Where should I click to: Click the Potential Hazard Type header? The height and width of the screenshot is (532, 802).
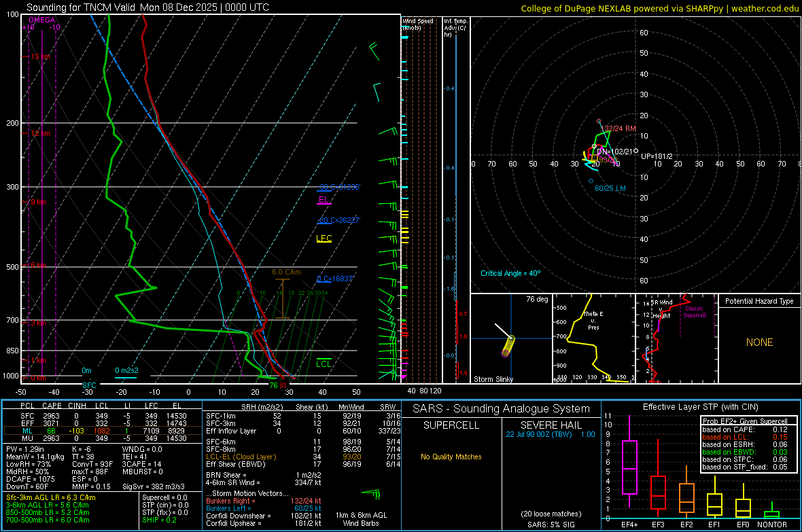click(759, 301)
